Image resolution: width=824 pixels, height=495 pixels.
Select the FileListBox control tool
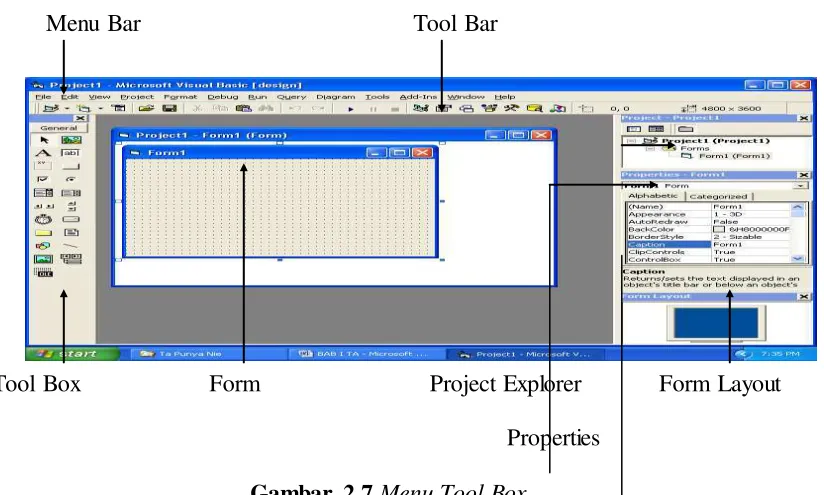[x=71, y=232]
